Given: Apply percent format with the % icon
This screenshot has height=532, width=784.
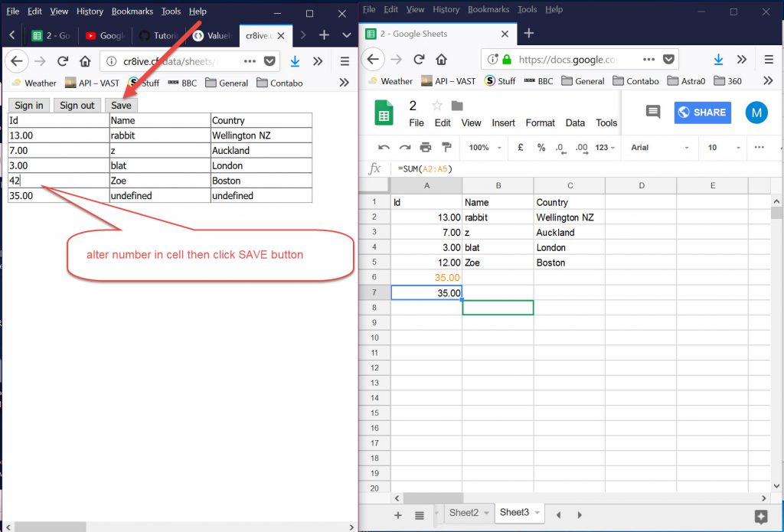Looking at the screenshot, I should point(541,148).
